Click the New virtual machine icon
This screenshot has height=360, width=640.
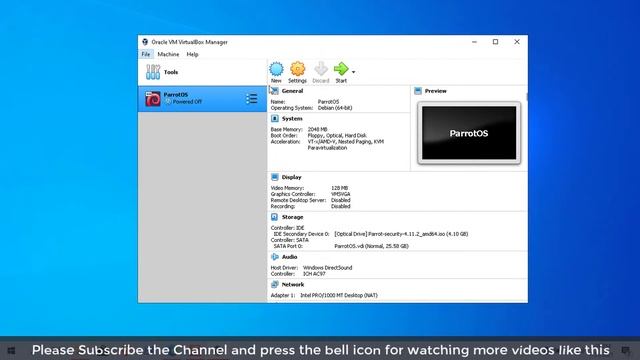pos(276,69)
